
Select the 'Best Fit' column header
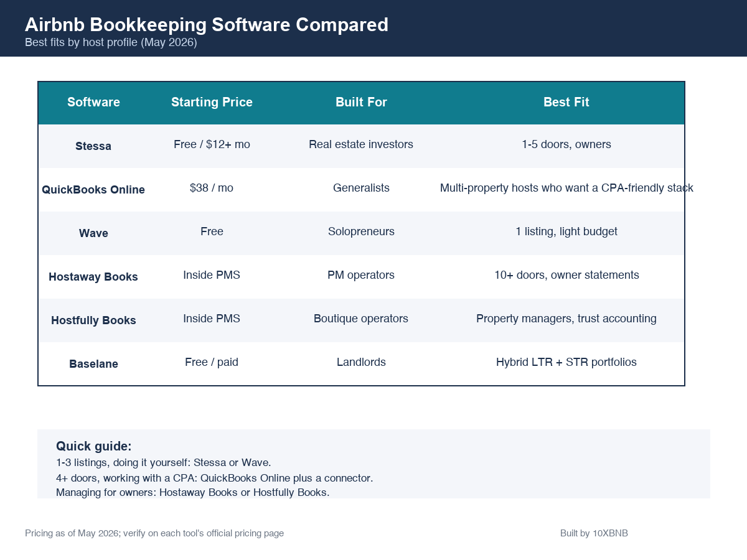coord(566,102)
